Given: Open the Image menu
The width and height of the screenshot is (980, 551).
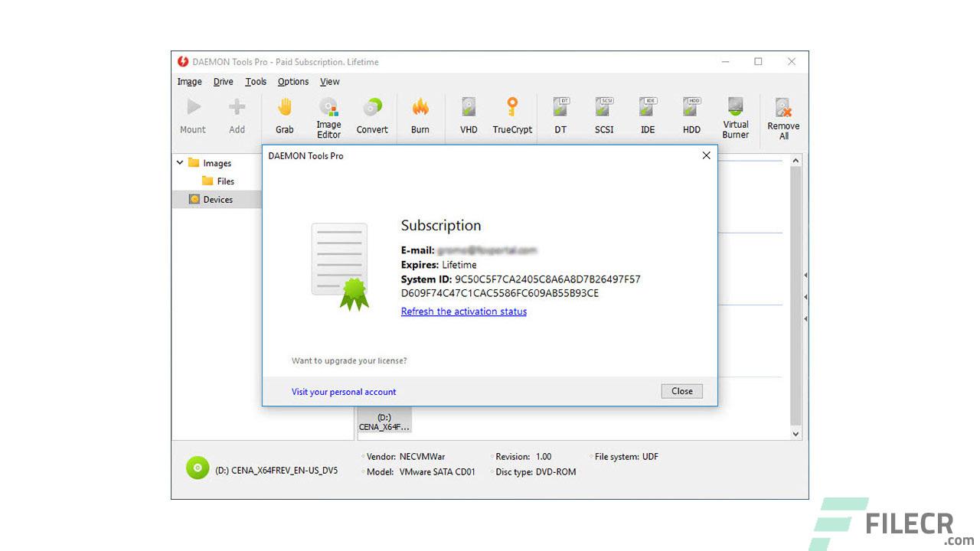Looking at the screenshot, I should (190, 82).
